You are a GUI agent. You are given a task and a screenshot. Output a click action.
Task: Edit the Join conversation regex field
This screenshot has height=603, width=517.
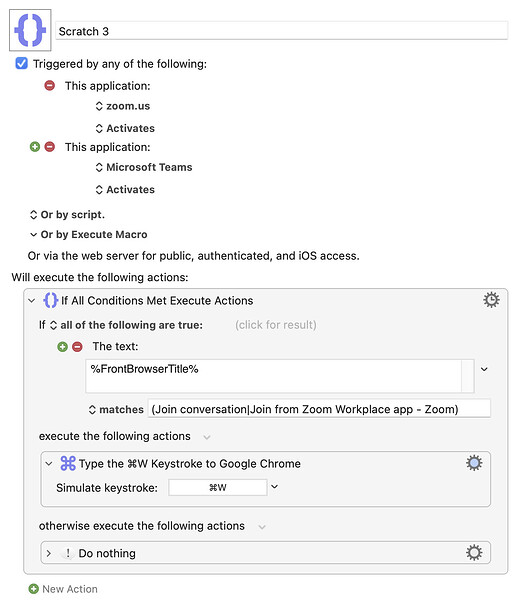(319, 408)
